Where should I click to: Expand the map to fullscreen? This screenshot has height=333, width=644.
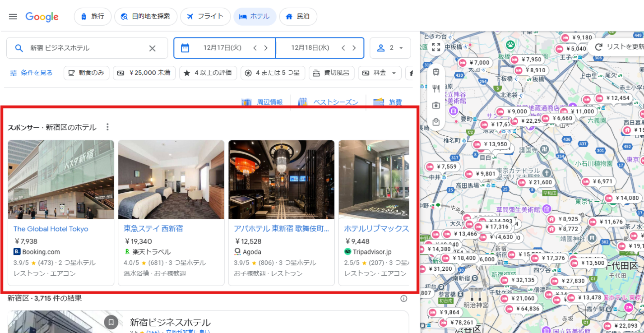(436, 45)
